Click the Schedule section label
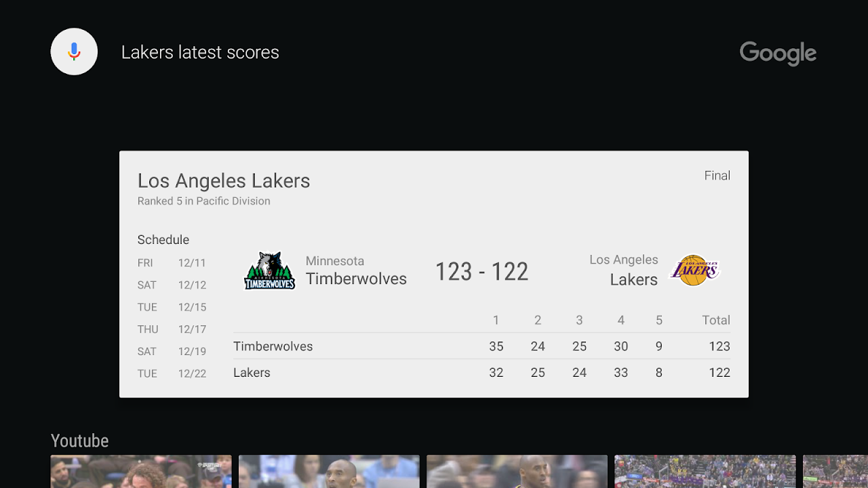Screen dimensions: 868x488 [163, 239]
